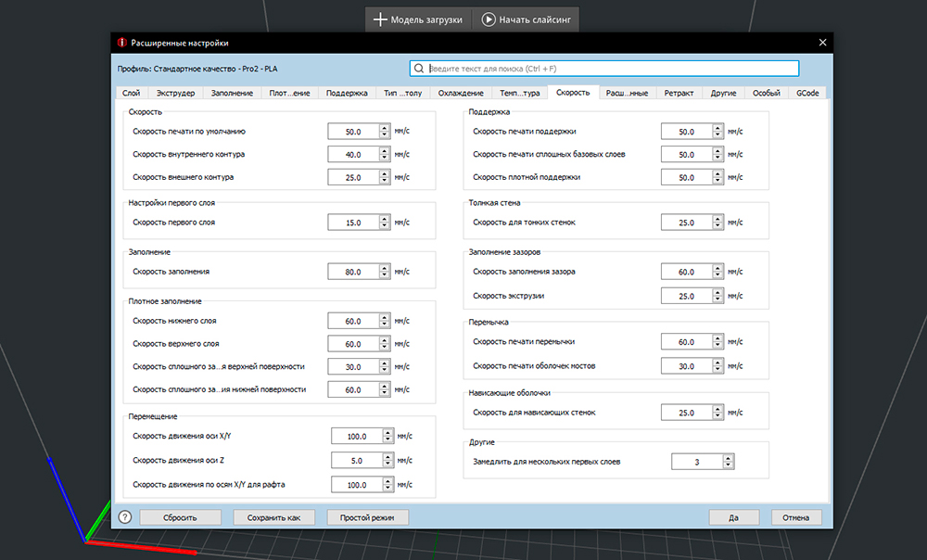Close the Расширенные настройки dialog
This screenshot has width=927, height=560.
pyautogui.click(x=821, y=42)
